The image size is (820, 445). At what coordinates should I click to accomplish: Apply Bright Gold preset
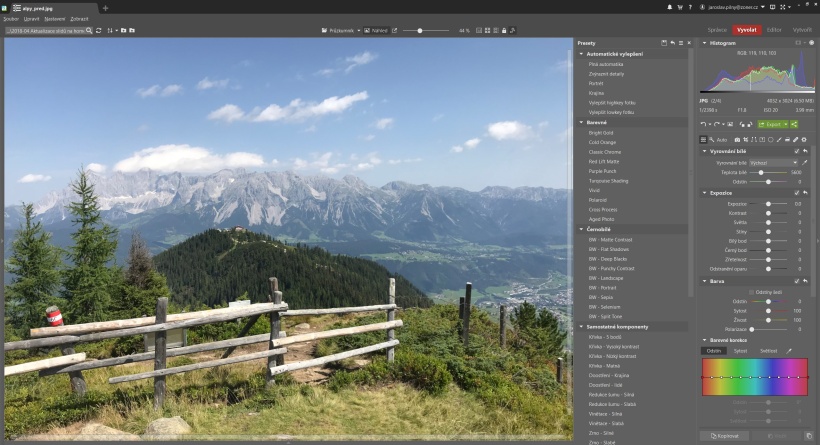(601, 133)
